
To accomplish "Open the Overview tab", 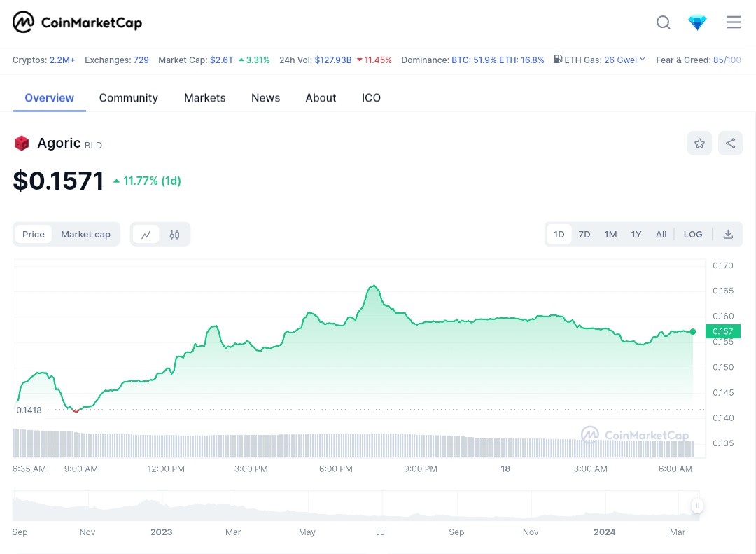I will pyautogui.click(x=49, y=98).
